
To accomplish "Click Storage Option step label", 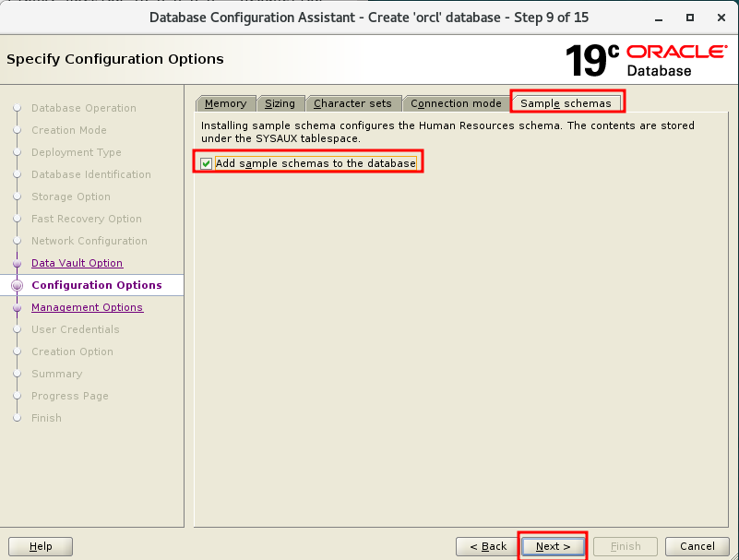I will (x=71, y=197).
